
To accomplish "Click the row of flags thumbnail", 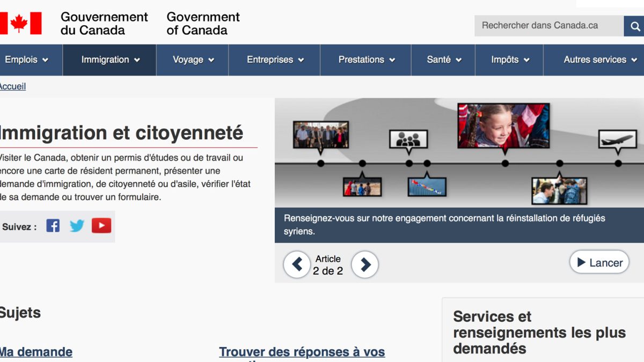I will [x=427, y=187].
